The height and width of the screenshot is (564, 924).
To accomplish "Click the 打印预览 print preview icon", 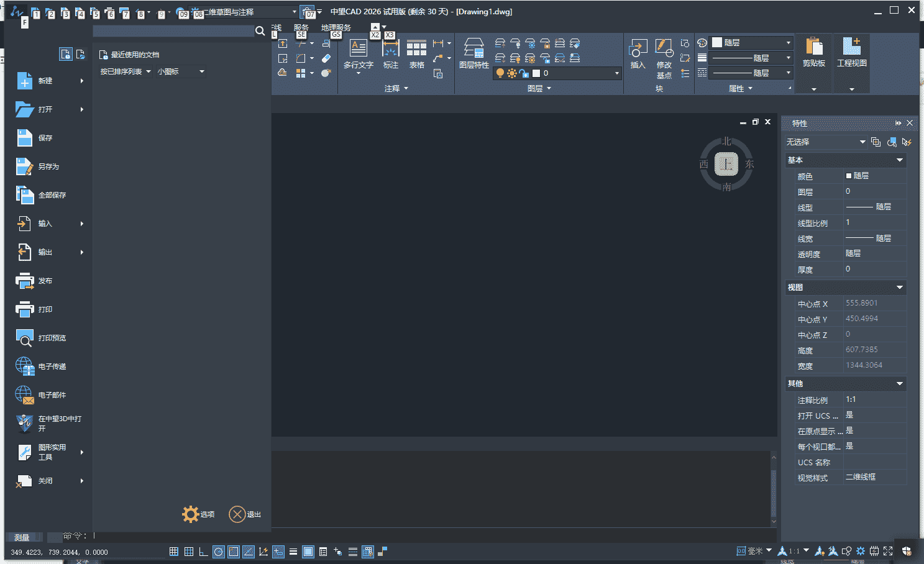I will (24, 338).
